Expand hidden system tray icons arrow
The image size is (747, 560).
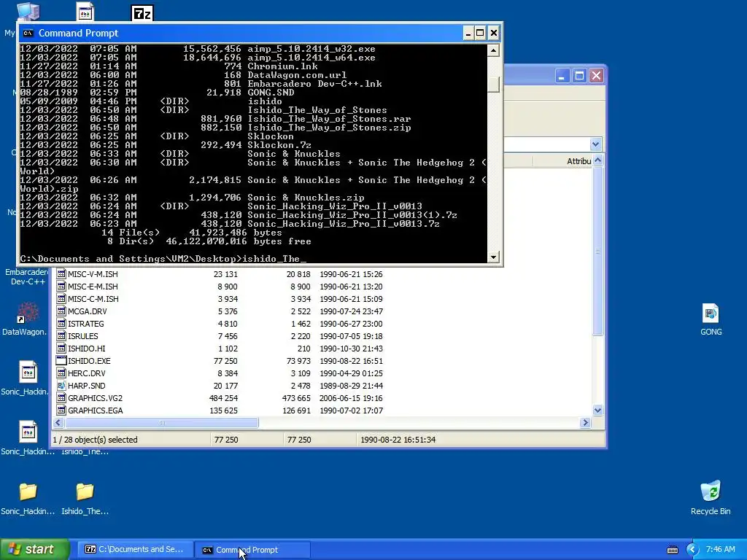692,550
